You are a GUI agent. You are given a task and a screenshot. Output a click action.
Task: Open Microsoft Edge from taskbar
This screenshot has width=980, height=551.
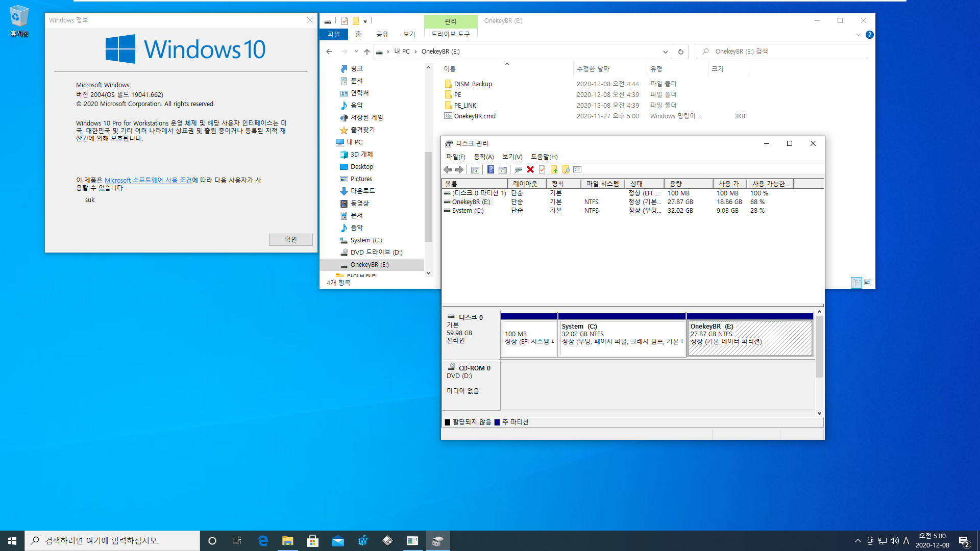coord(263,541)
